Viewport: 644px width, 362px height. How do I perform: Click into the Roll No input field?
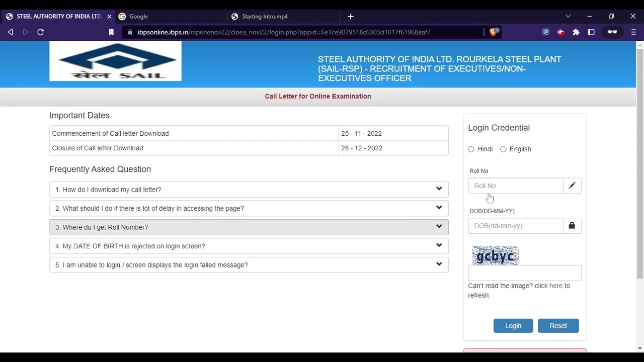click(516, 186)
